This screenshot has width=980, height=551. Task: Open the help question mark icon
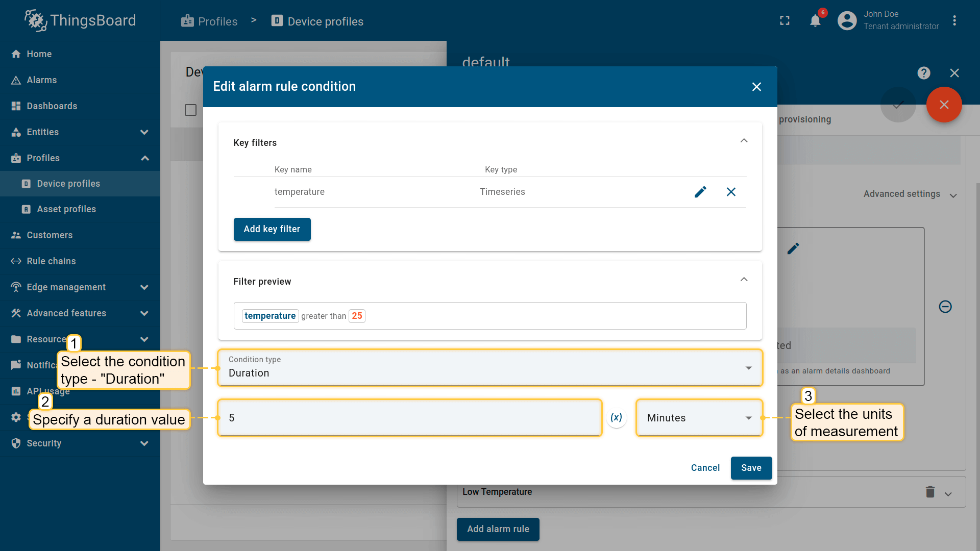coord(923,73)
